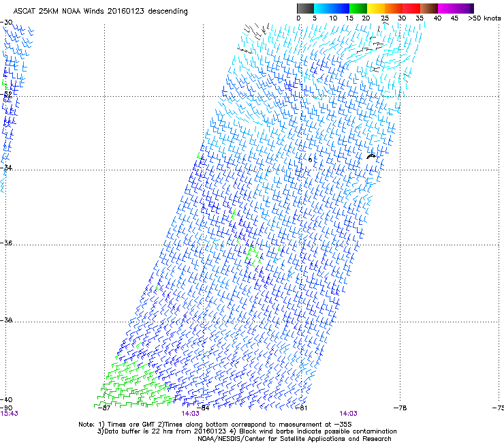Click the 'Data buffer is 22 hrs' note line
The image size is (504, 443).
coord(247,431)
